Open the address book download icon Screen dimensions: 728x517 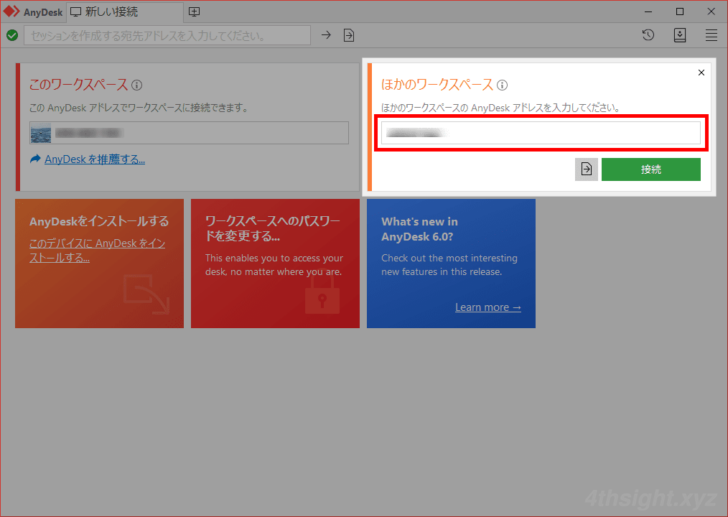(x=680, y=35)
